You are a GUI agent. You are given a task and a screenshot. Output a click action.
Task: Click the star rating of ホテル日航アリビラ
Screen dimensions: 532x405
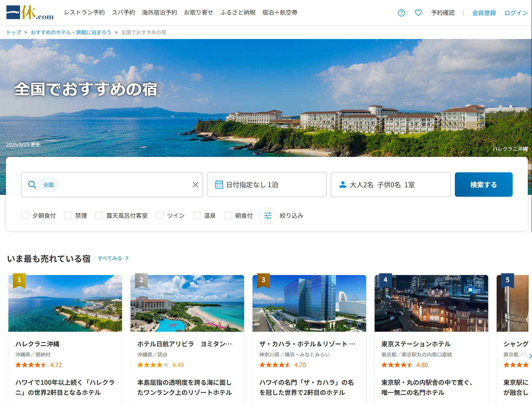(x=153, y=365)
